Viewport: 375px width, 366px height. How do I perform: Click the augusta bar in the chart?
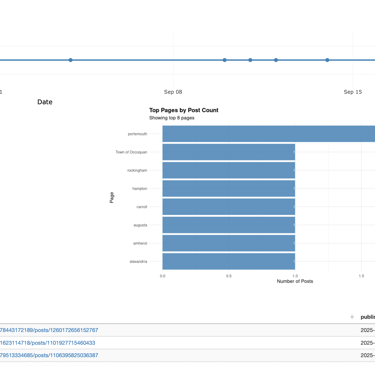[229, 225]
